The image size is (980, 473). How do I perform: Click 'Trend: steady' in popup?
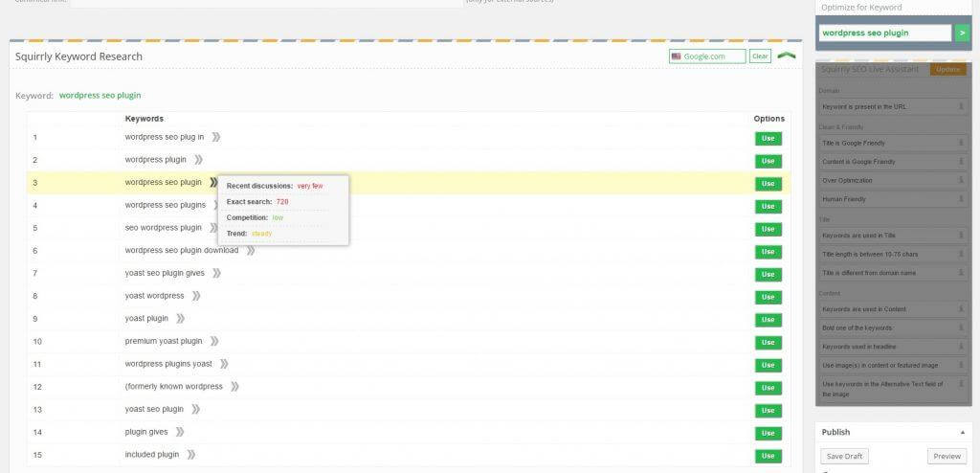(250, 234)
